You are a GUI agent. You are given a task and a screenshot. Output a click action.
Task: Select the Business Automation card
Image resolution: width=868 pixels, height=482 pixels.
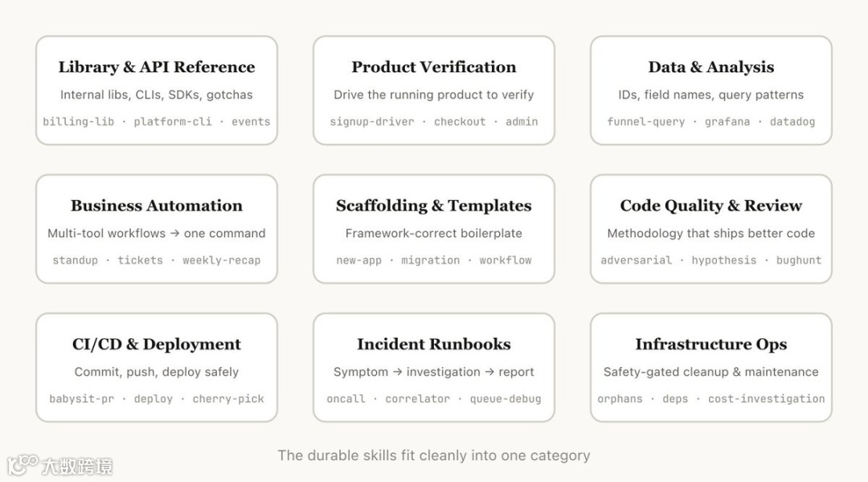(157, 229)
